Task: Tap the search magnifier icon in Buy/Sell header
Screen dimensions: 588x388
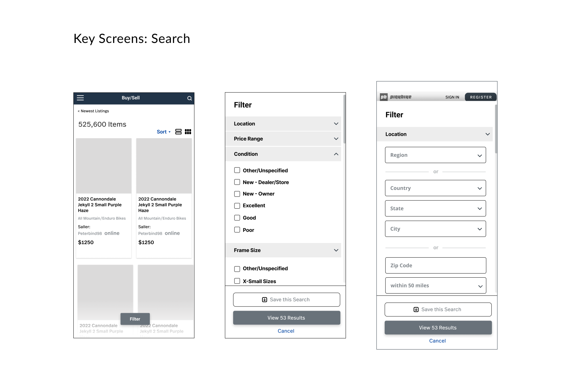Action: coord(189,98)
